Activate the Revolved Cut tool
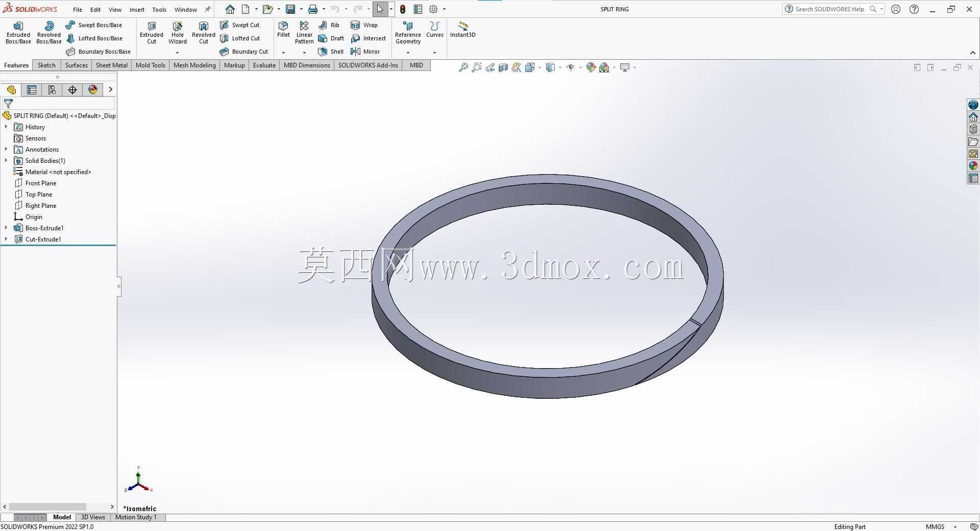This screenshot has height=531, width=980. pos(204,33)
